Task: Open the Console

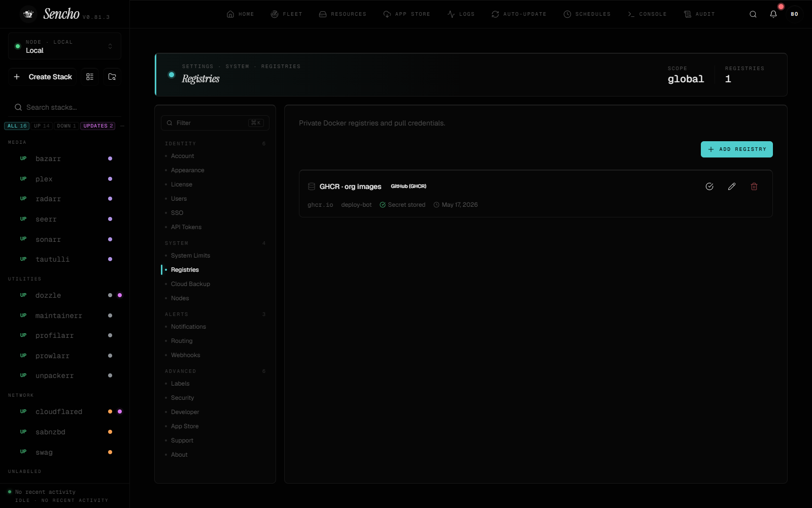Action: 647,14
